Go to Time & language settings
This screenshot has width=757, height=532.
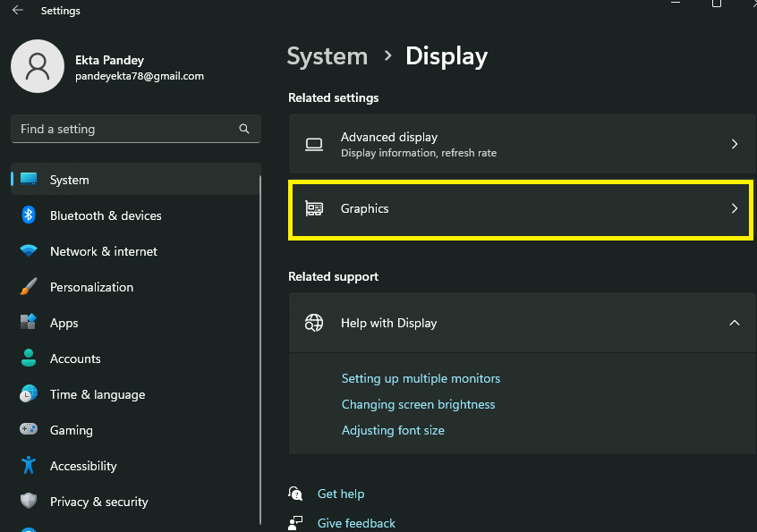97,394
